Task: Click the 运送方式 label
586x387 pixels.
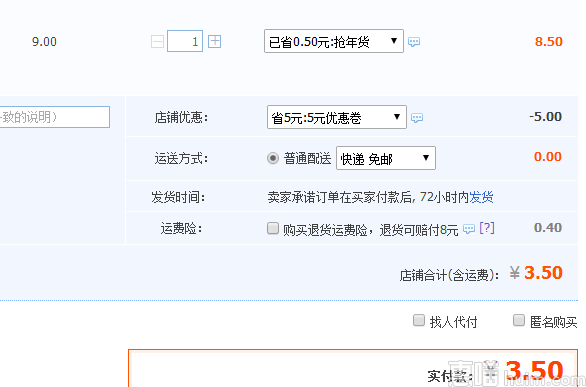Action: coord(181,158)
